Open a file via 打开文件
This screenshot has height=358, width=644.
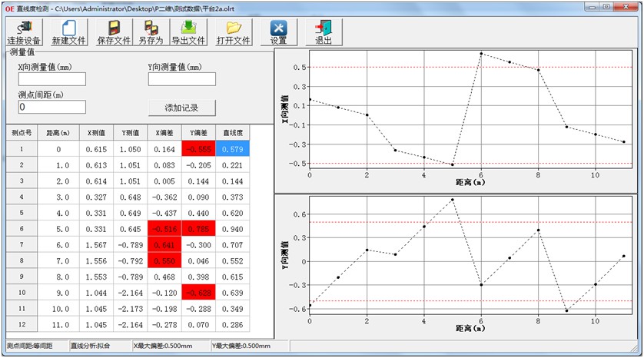point(234,31)
